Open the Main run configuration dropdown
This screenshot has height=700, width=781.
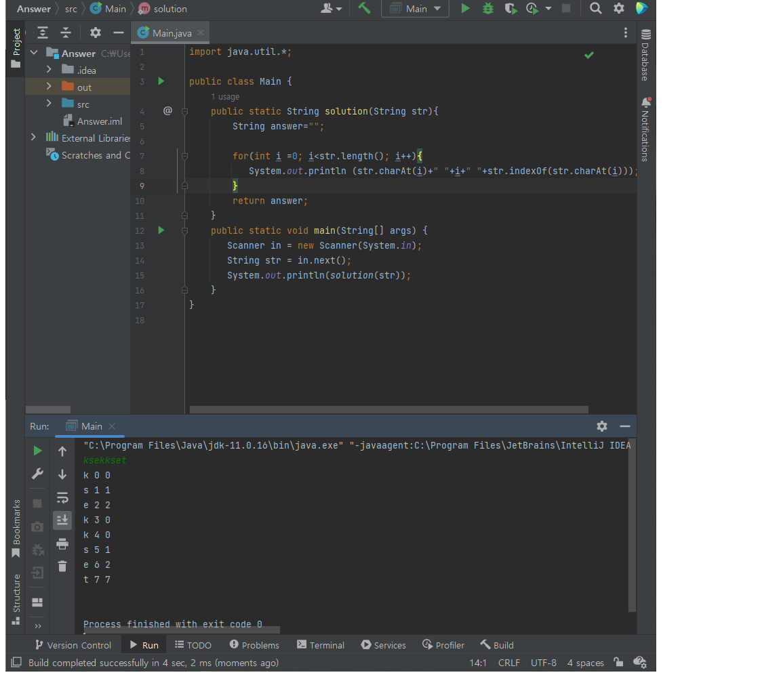click(x=416, y=9)
